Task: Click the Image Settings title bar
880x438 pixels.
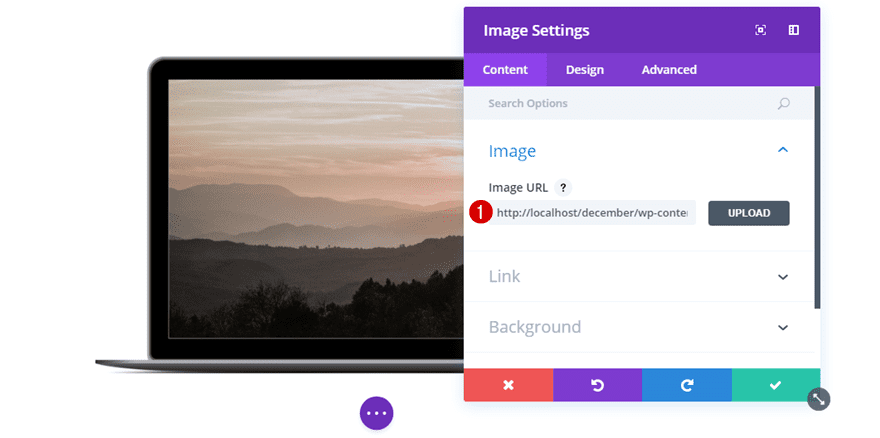Action: 642,30
